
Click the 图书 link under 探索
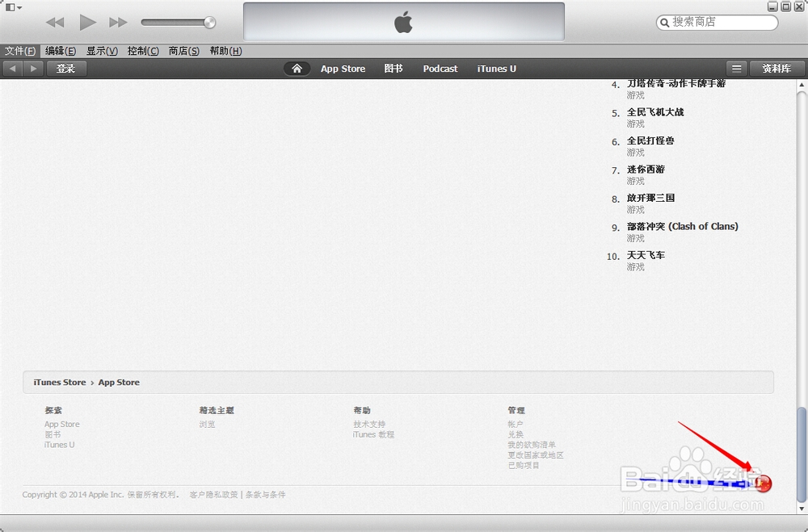pos(53,434)
